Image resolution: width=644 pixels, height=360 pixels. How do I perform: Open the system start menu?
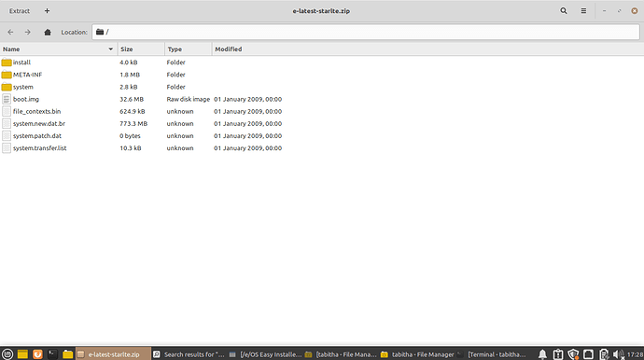click(7, 353)
